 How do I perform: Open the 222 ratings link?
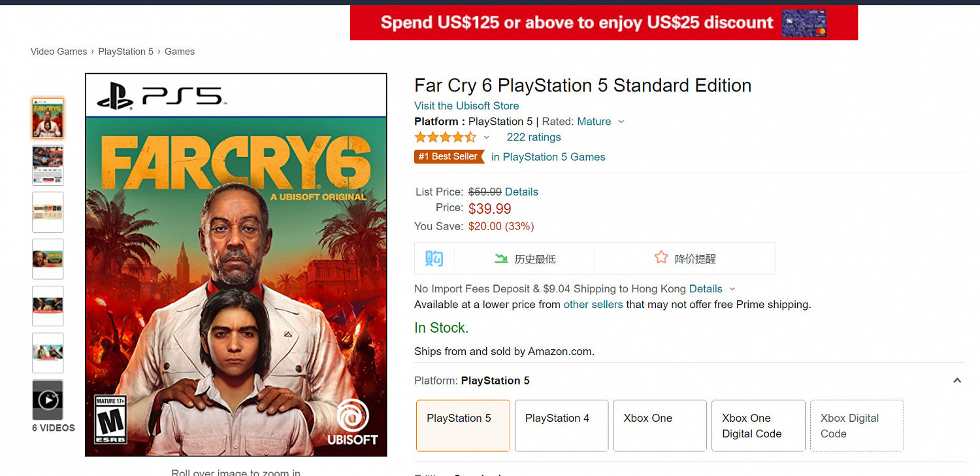pyautogui.click(x=533, y=137)
